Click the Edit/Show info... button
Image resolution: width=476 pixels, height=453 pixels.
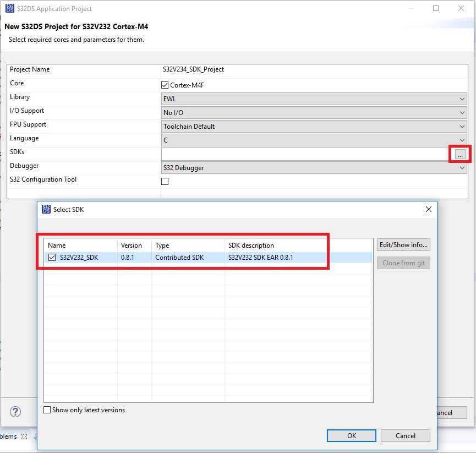(x=403, y=245)
